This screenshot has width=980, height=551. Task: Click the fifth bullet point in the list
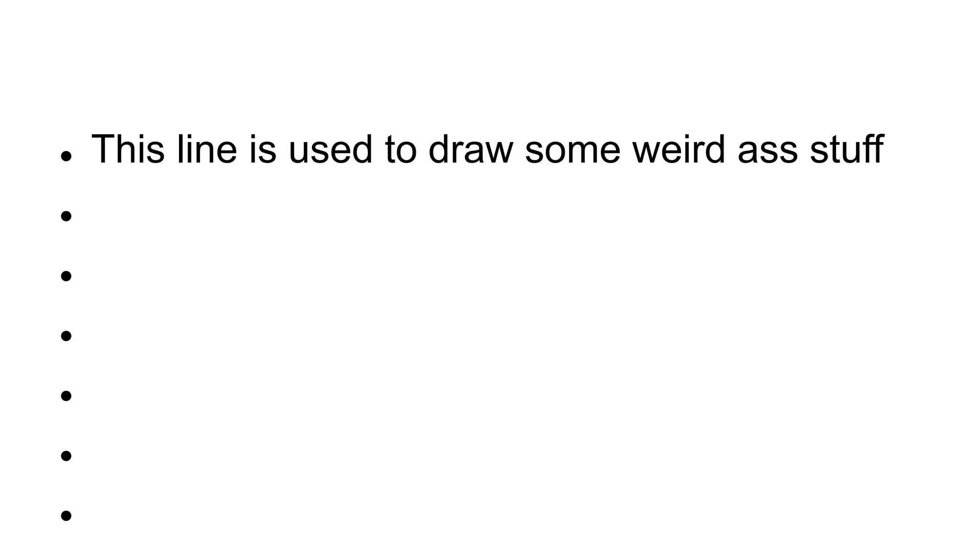66,396
